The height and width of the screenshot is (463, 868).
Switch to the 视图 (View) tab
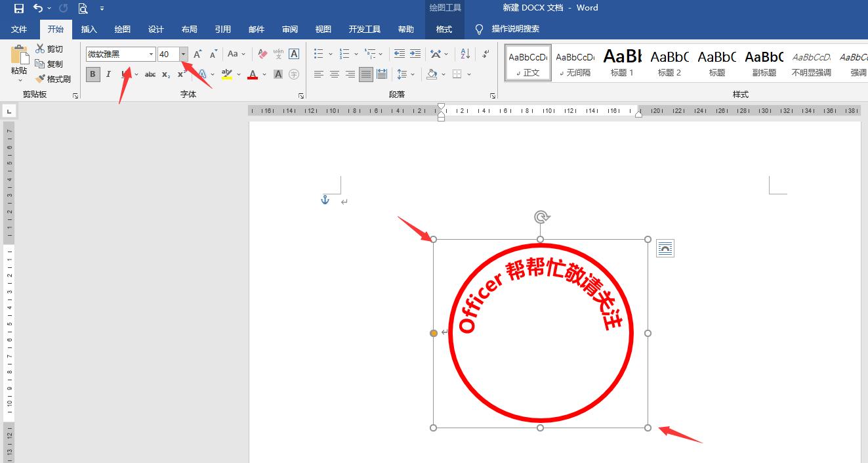point(323,30)
